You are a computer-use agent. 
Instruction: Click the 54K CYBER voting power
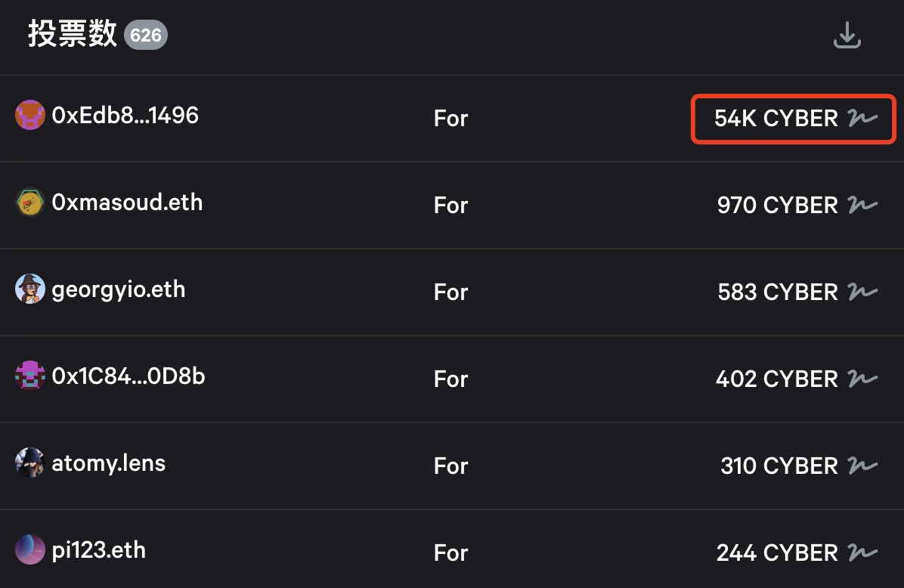[x=776, y=118]
